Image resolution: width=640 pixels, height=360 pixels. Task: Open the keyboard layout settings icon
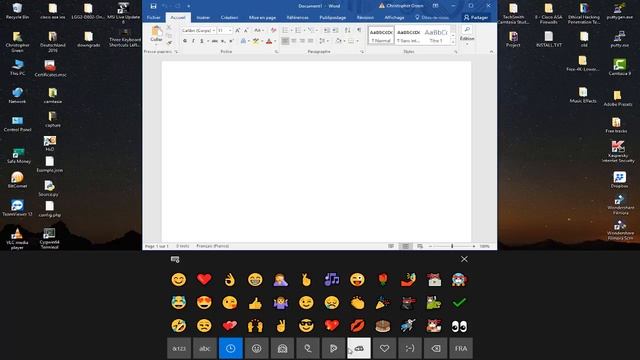coord(175,259)
